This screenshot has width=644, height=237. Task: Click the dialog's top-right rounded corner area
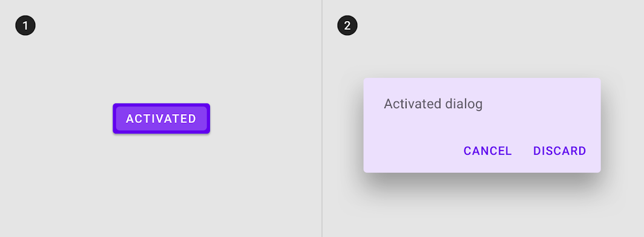tap(597, 81)
